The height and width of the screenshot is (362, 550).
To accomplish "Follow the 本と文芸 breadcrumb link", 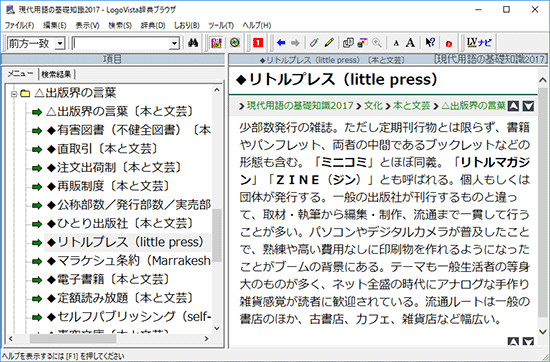I will click(411, 105).
